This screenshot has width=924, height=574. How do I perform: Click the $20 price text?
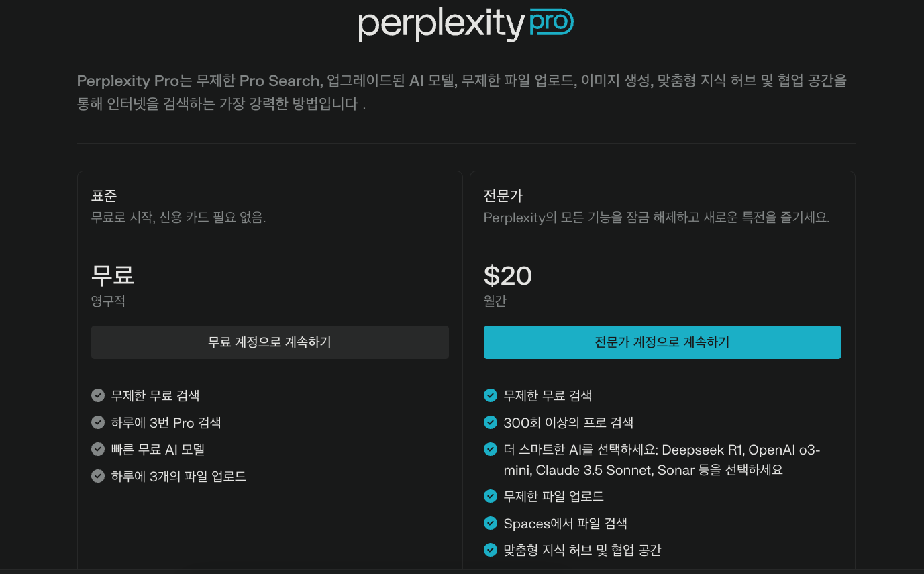(508, 276)
